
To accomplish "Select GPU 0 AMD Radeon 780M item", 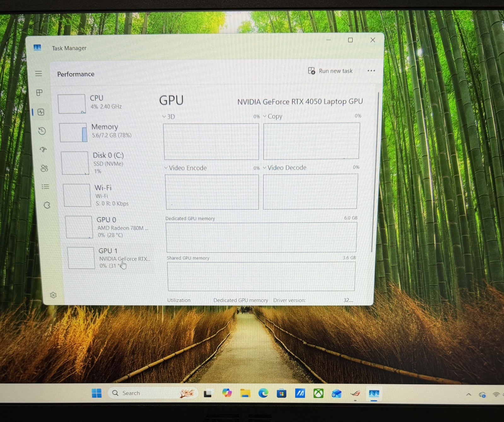I will tap(108, 227).
